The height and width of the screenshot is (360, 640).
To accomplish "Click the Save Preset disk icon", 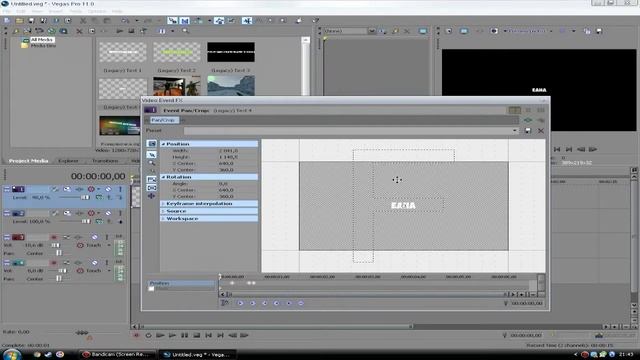I will 528,131.
